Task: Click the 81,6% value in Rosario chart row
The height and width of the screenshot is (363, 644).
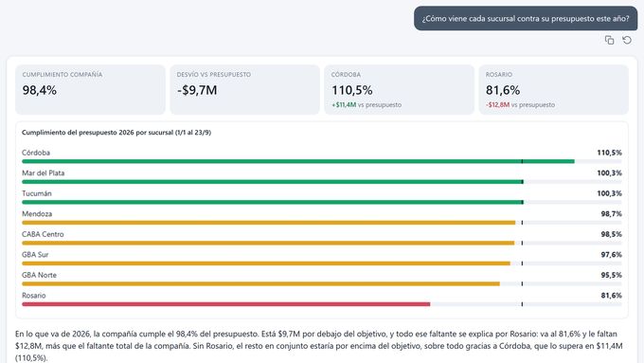Action: (611, 296)
